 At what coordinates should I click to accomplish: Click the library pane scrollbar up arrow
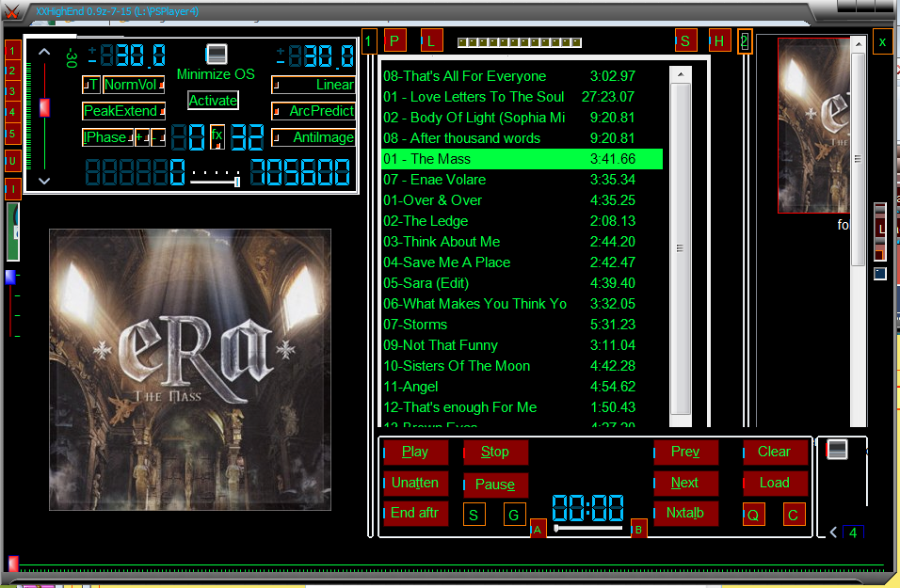click(x=859, y=44)
